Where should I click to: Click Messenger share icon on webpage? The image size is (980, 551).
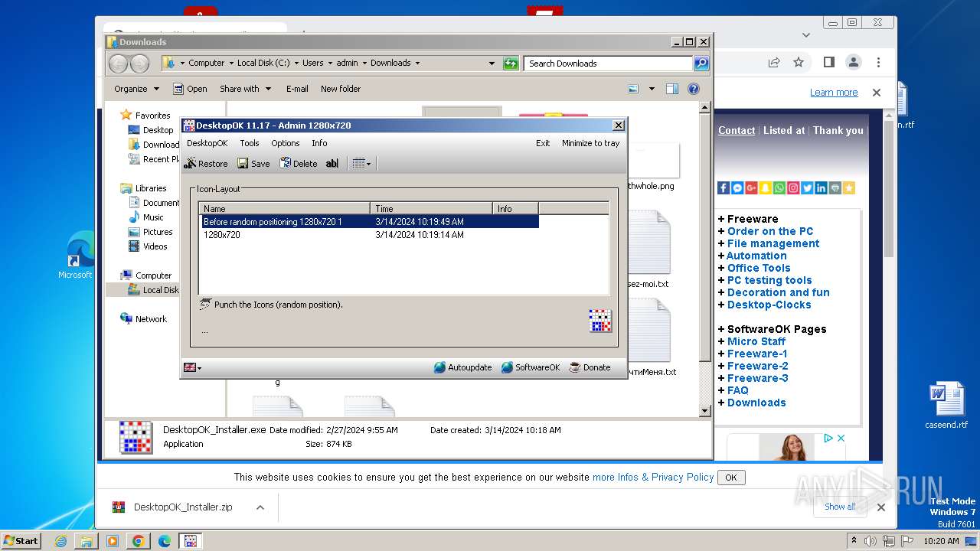(x=737, y=187)
